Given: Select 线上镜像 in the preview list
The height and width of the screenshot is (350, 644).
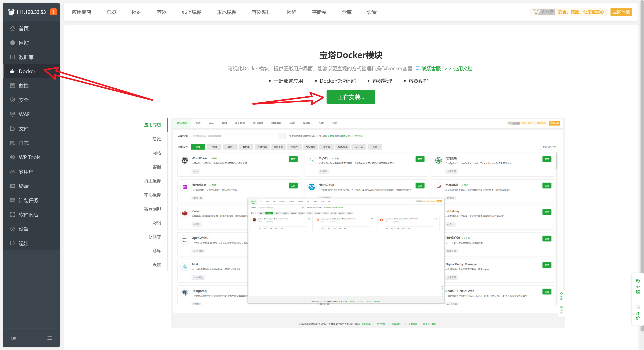Looking at the screenshot, I should 152,181.
